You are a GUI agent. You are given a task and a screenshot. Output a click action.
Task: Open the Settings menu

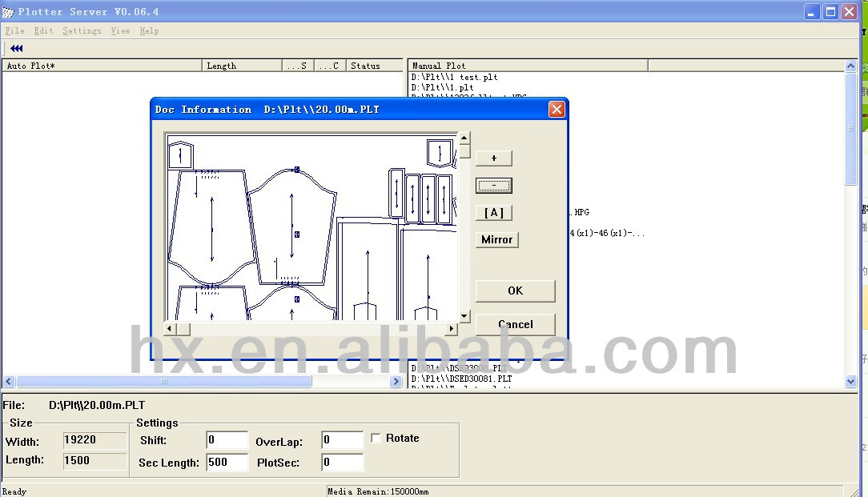click(82, 31)
